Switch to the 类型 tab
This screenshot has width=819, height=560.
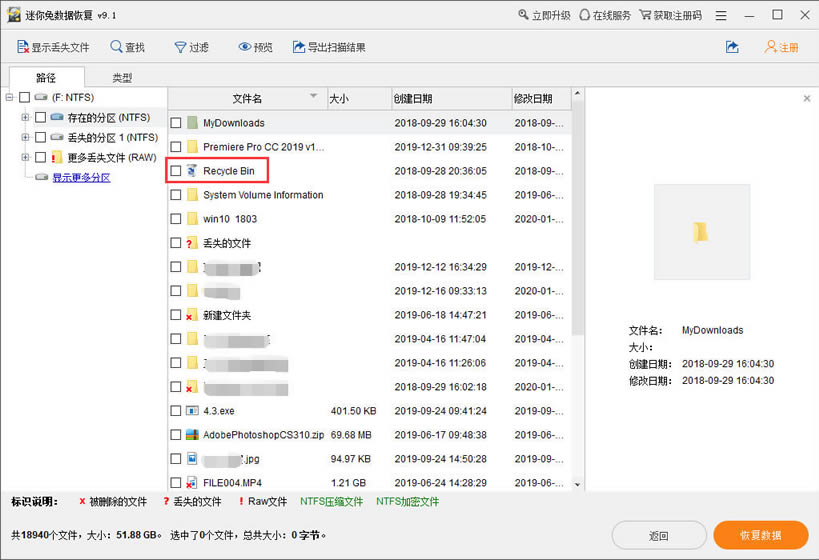click(122, 78)
